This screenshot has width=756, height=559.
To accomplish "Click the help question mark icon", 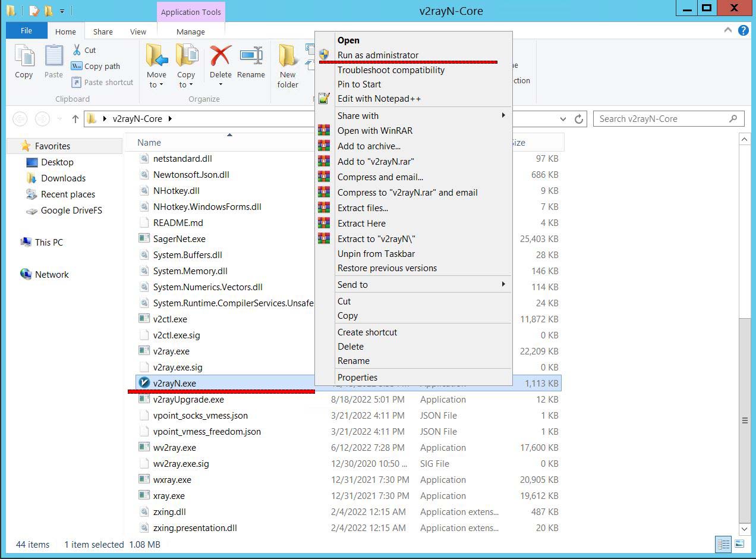I will pos(743,30).
